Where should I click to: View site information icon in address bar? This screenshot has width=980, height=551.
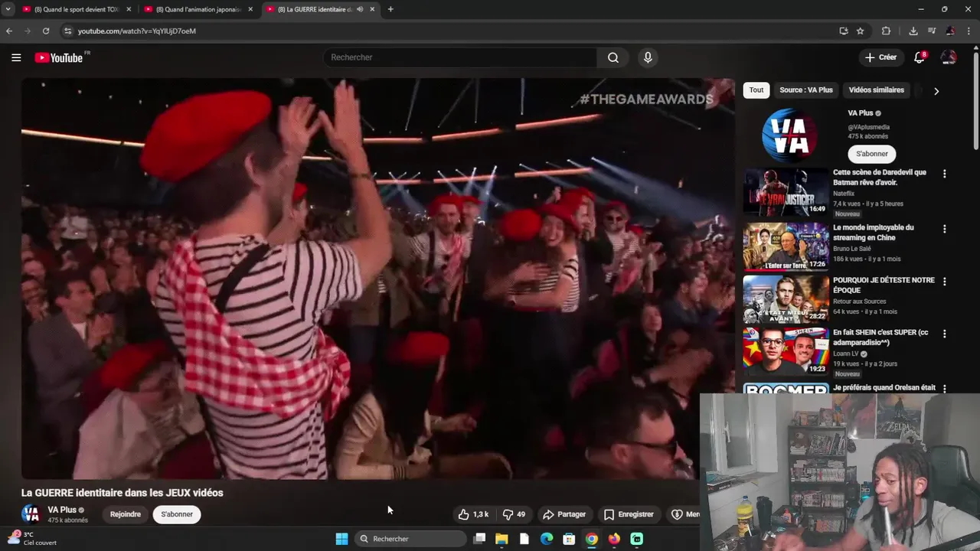tap(67, 31)
